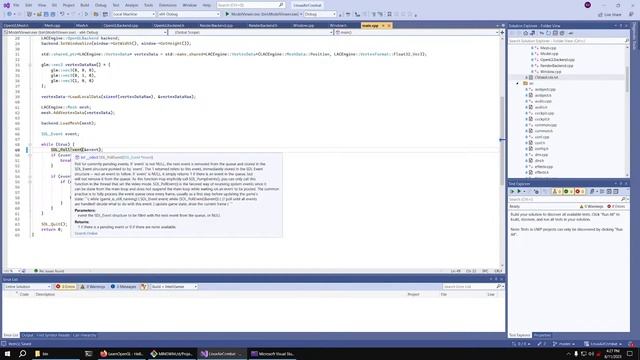Click passed tests green filter in Test Explorer
This screenshot has width=640, height=360.
[568, 191]
